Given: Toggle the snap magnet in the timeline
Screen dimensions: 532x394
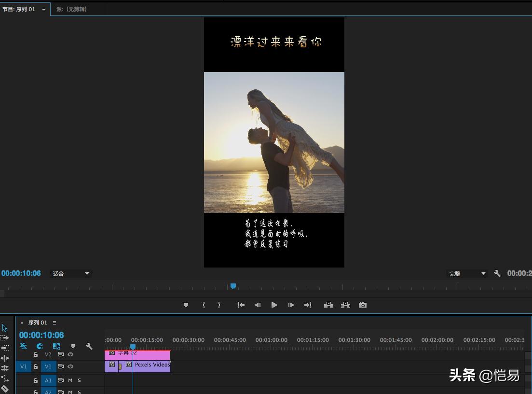Looking at the screenshot, I should click(x=39, y=346).
